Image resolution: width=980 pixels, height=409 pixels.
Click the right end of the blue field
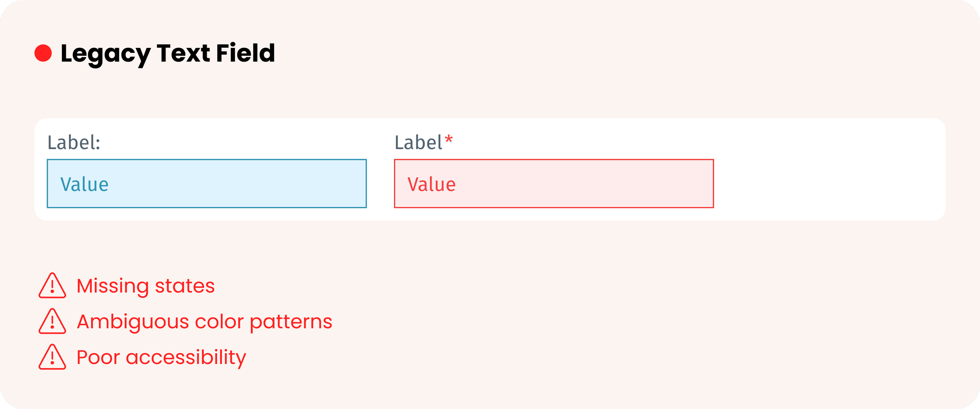point(353,184)
